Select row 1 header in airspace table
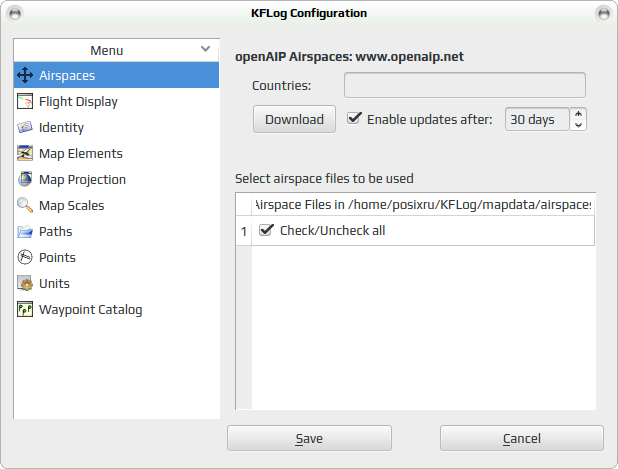This screenshot has width=618, height=469. 244,231
